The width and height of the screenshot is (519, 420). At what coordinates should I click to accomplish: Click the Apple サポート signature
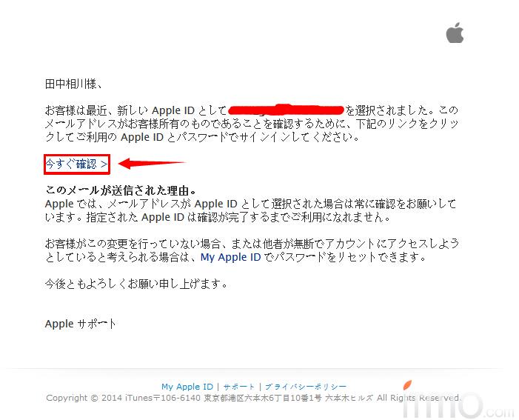click(81, 324)
